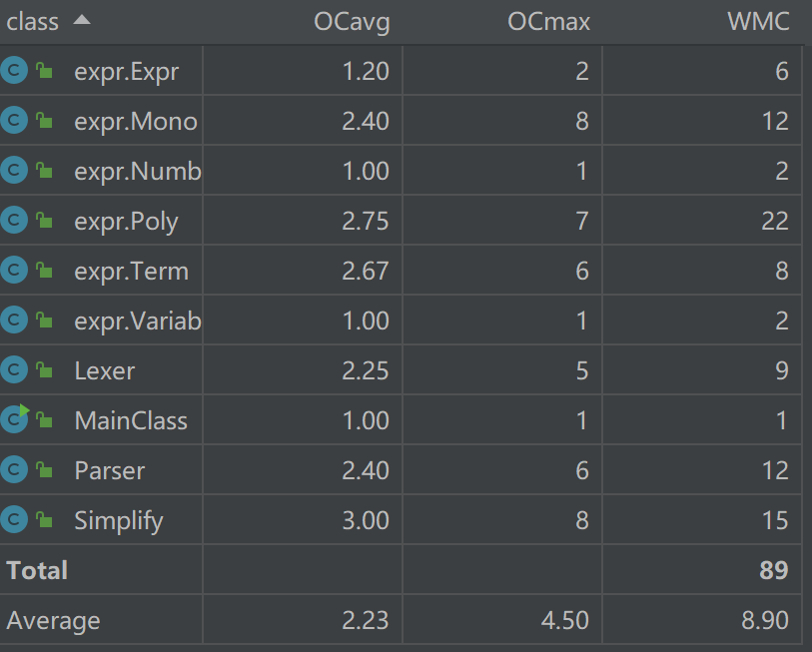Screen dimensions: 812x652
Task: Click the green lock icon beside expr.Term
Action: click(44, 271)
